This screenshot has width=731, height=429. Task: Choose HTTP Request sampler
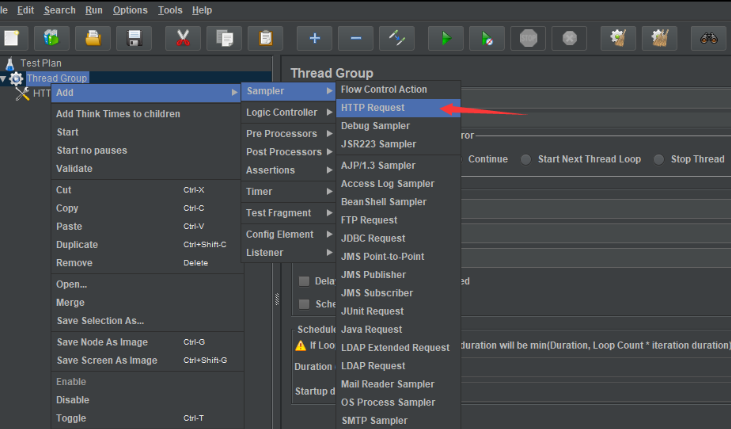coord(398,108)
